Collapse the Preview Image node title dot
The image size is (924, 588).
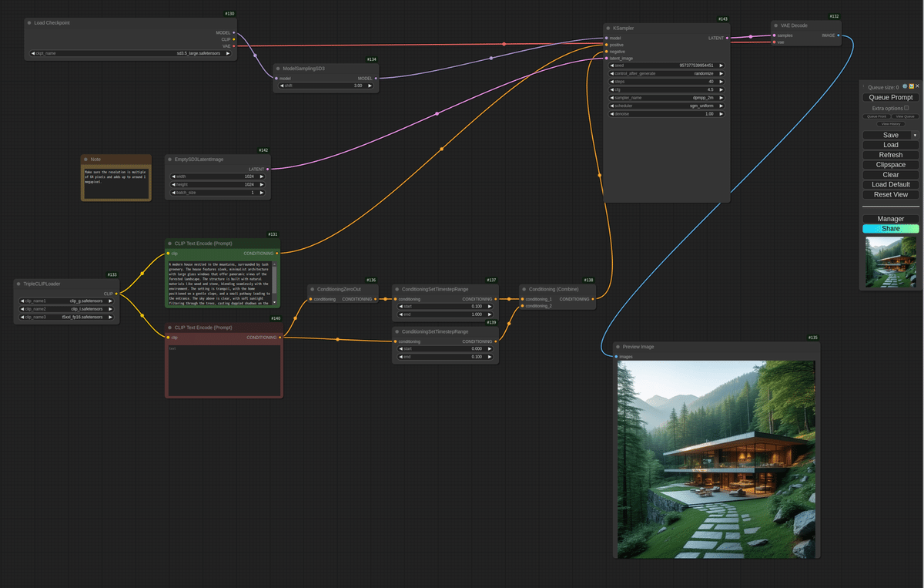(618, 347)
